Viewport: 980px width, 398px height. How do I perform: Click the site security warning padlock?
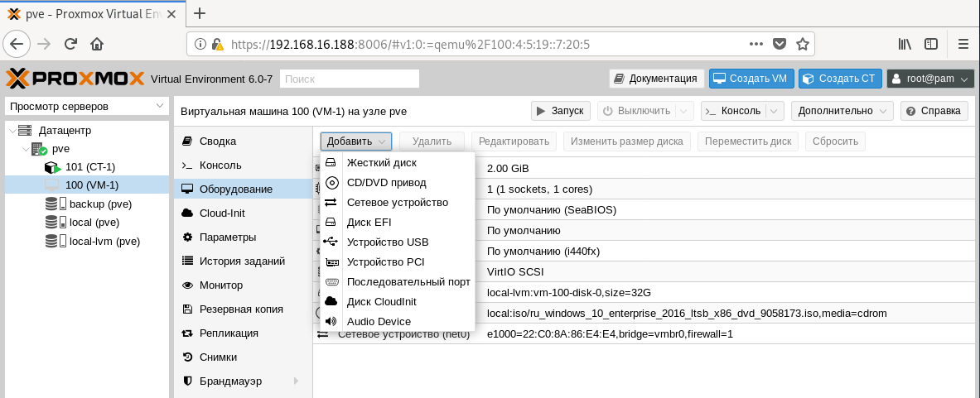(x=218, y=45)
